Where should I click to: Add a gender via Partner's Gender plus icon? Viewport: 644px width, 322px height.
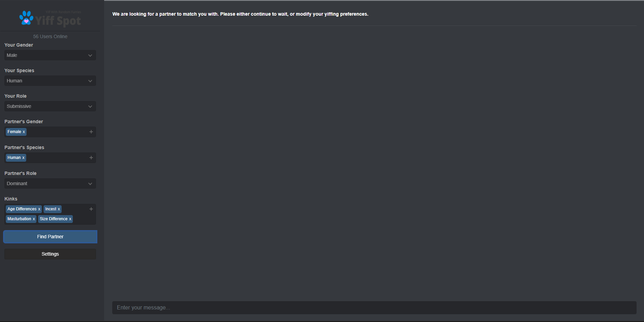[91, 132]
